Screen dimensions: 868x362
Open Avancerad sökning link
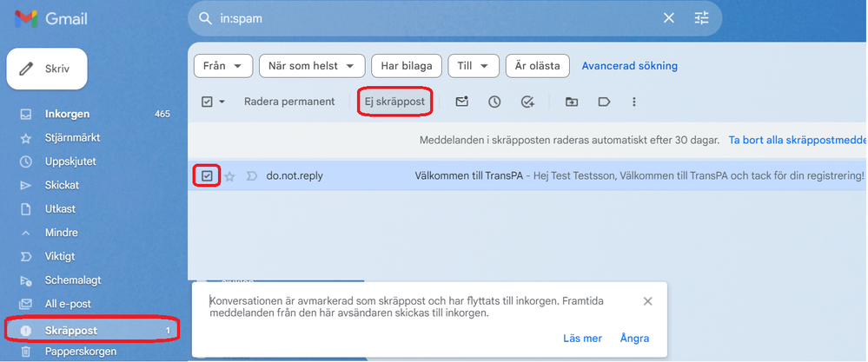pos(629,66)
